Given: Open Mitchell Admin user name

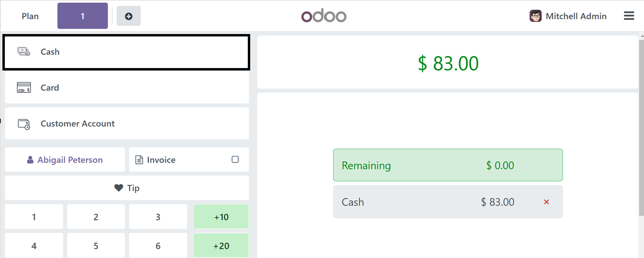Looking at the screenshot, I should point(576,16).
